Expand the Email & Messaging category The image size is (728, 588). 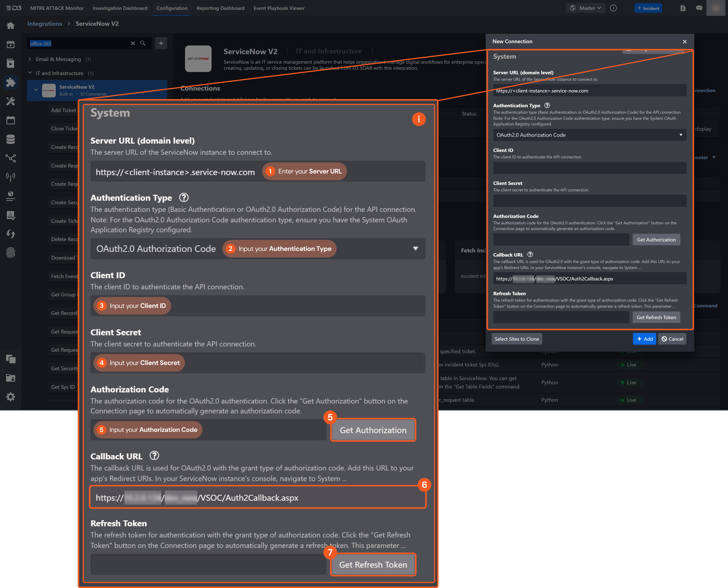(x=30, y=59)
